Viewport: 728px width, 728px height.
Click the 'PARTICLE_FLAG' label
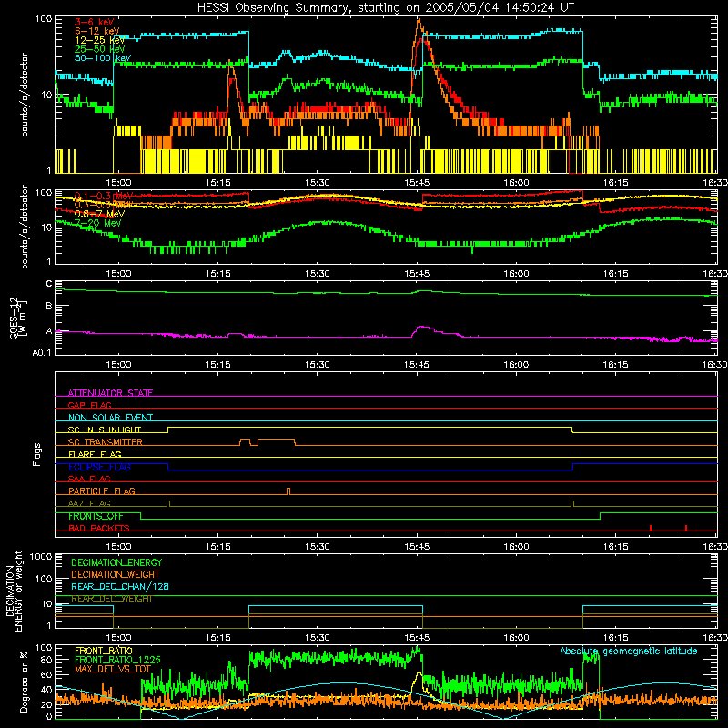point(102,490)
